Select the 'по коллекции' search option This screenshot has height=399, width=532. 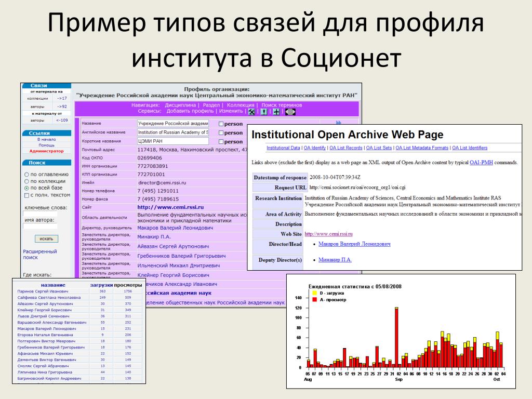click(26, 181)
